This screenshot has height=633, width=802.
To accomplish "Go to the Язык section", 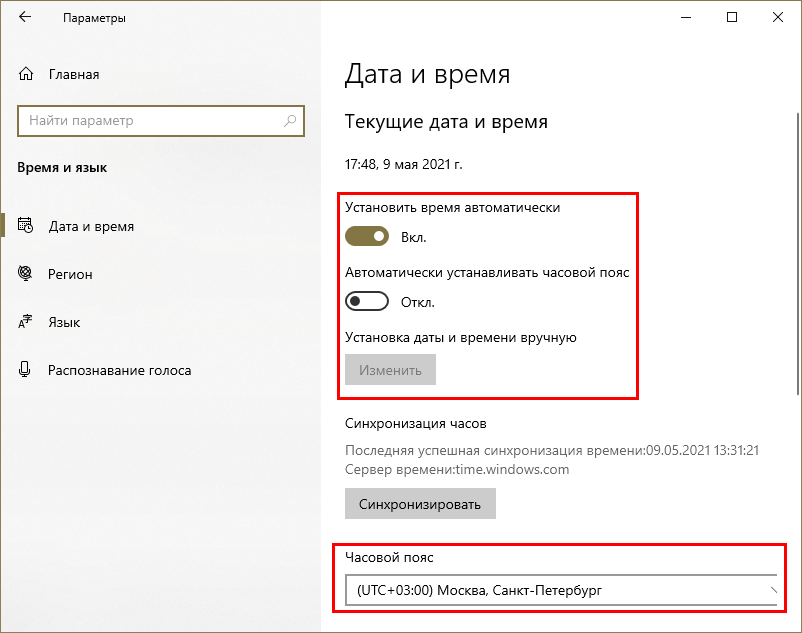I will point(64,322).
